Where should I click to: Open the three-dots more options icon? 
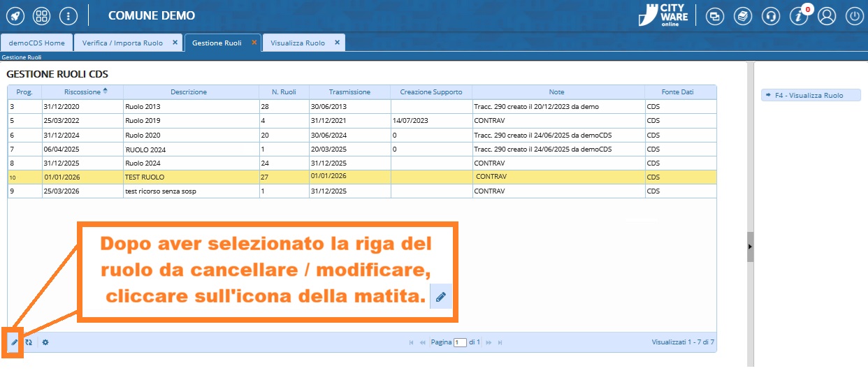(x=68, y=15)
